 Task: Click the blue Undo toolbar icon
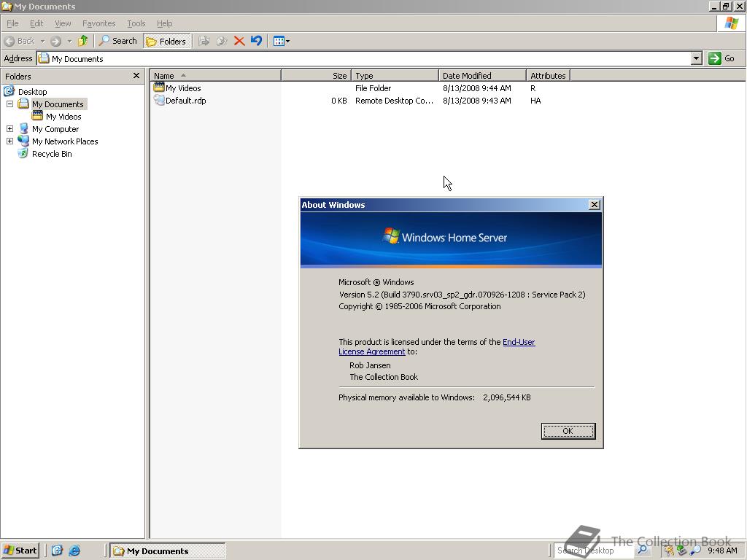click(x=256, y=41)
